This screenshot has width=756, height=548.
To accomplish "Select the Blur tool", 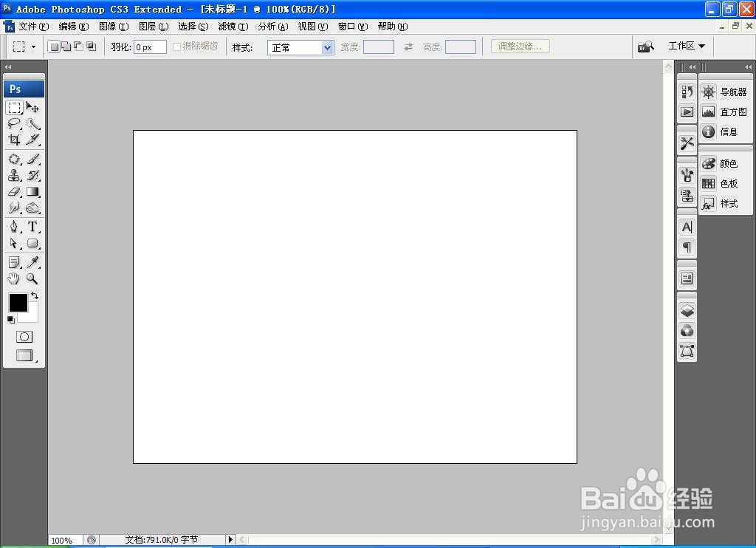I will tap(15, 208).
